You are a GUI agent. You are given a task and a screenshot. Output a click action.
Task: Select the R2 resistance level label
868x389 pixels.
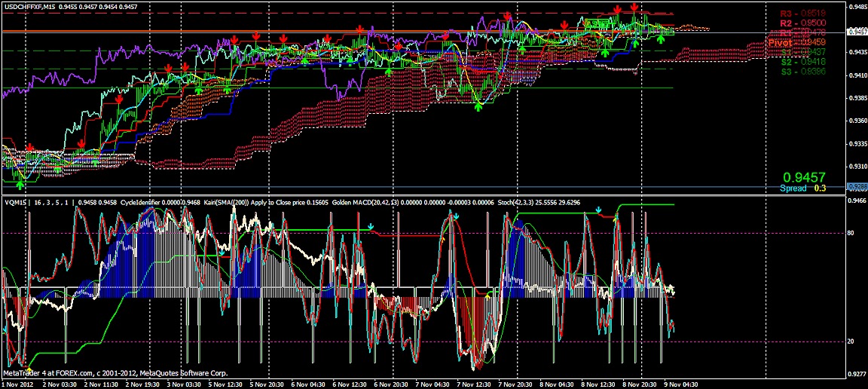click(802, 23)
